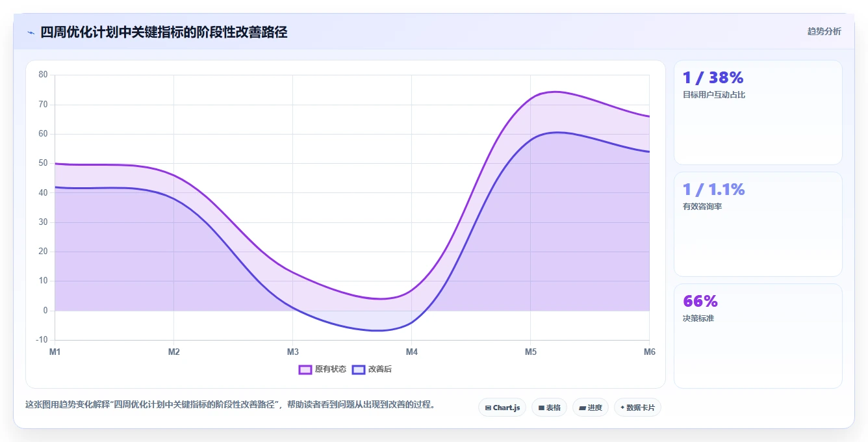Click the M2 axis label
Image resolution: width=868 pixels, height=442 pixels.
[174, 352]
